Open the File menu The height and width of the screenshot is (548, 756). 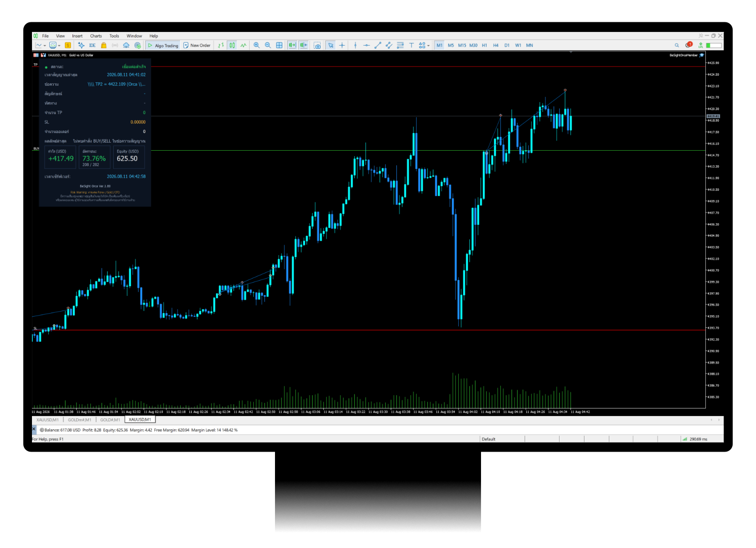pyautogui.click(x=46, y=36)
